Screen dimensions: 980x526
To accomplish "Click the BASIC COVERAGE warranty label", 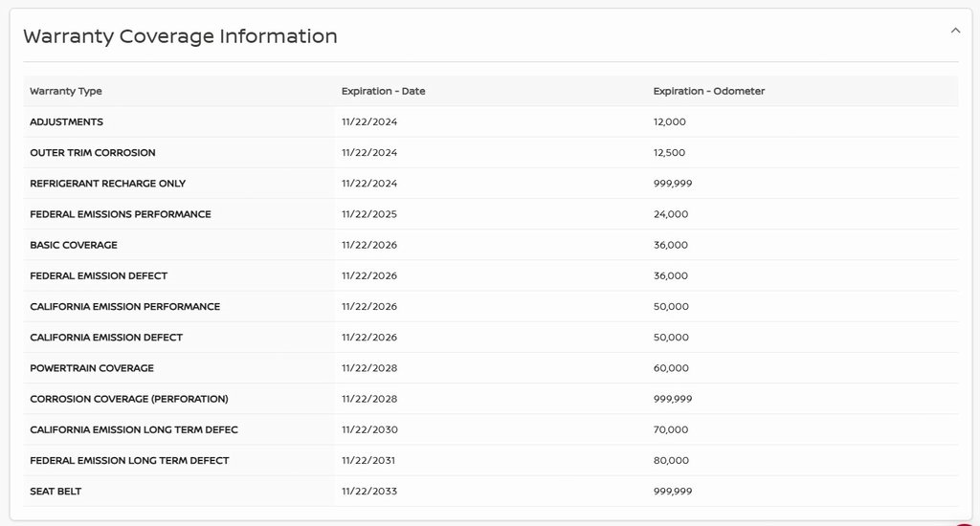I will pyautogui.click(x=74, y=245).
